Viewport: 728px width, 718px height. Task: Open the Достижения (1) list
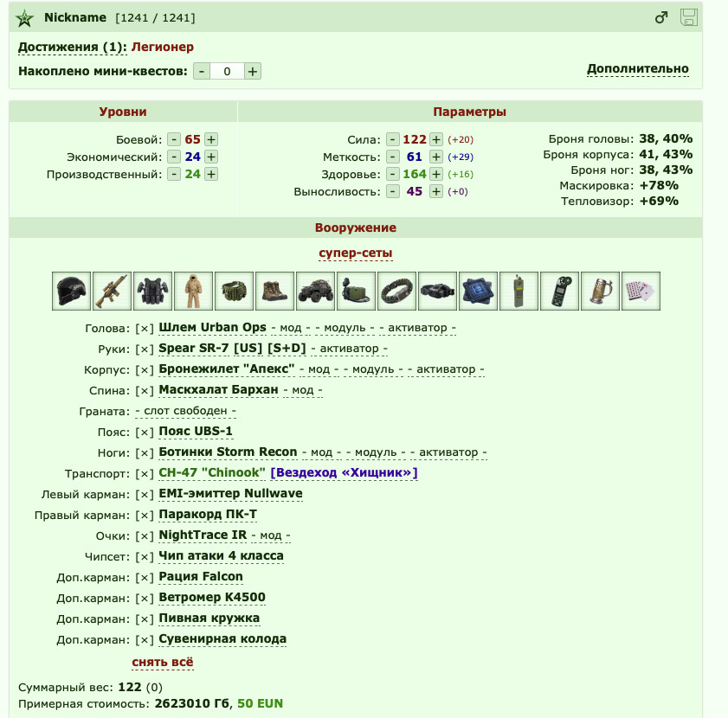[x=73, y=47]
